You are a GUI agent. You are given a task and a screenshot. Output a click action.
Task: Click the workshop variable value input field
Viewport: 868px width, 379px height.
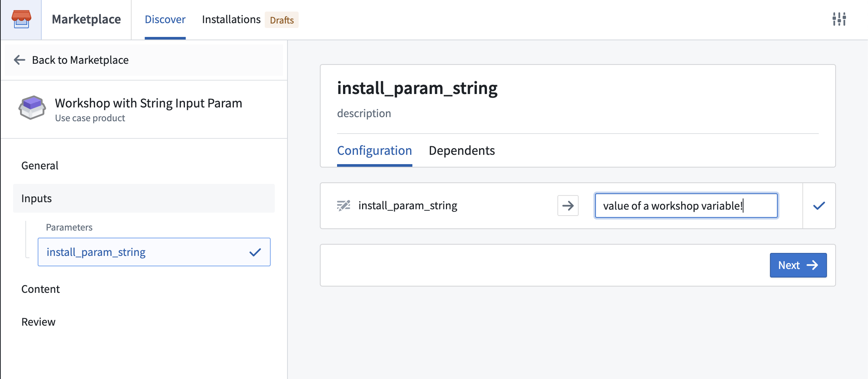point(686,206)
